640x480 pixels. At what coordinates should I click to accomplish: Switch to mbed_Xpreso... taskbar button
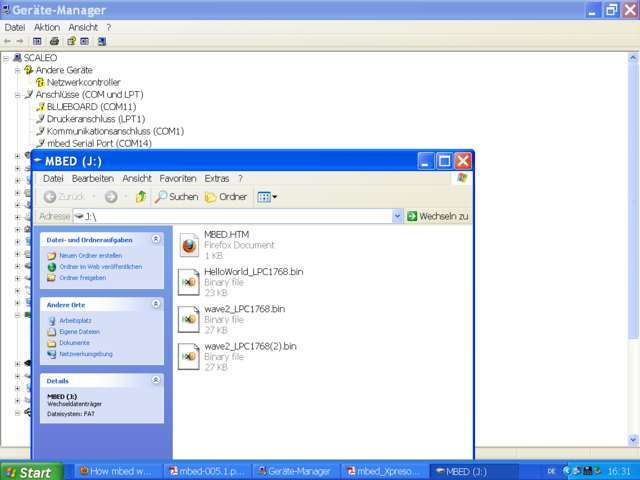[x=384, y=472]
